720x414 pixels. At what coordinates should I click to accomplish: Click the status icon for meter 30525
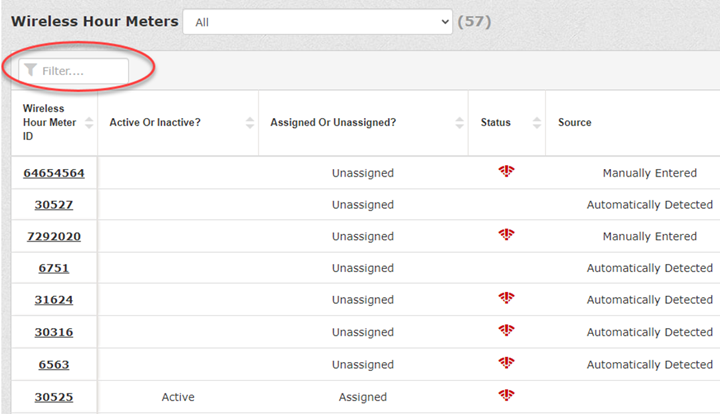(x=506, y=395)
